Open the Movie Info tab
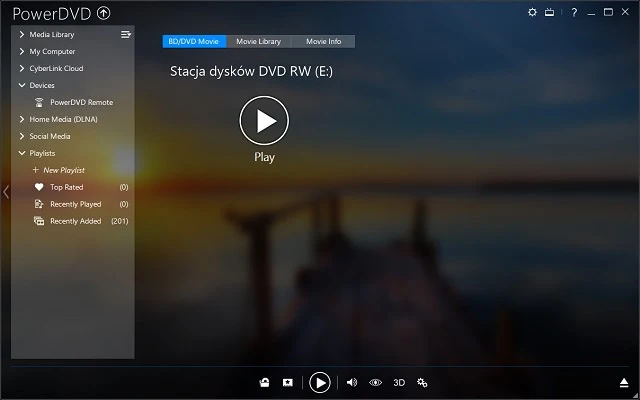 323,42
